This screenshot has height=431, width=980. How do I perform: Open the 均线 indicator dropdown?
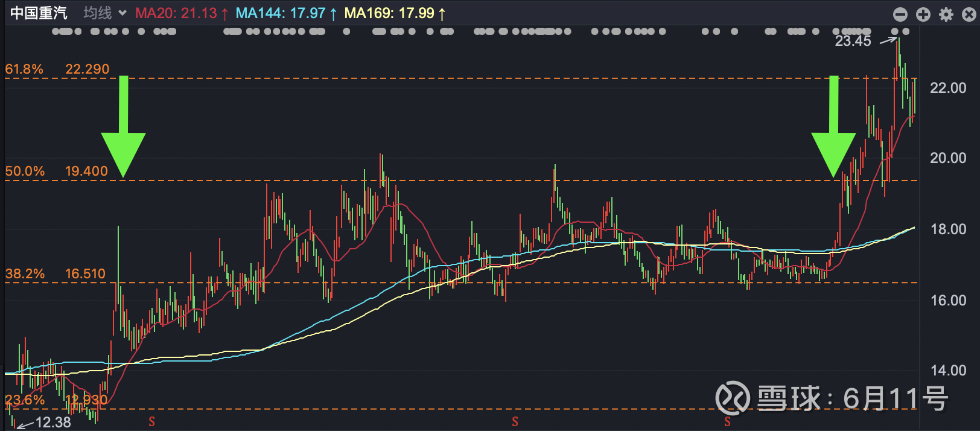click(x=105, y=13)
